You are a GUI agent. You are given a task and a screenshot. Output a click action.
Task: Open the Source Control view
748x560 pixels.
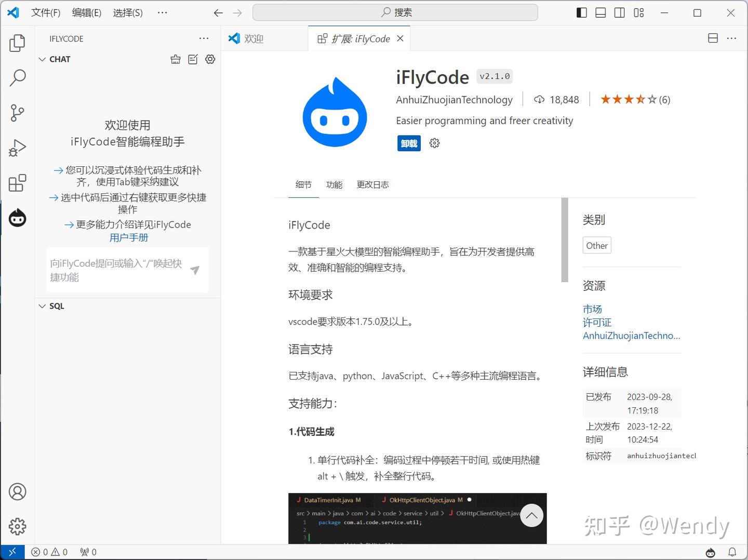pyautogui.click(x=17, y=113)
